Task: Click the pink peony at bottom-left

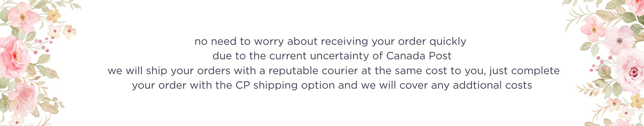Action: tap(23, 98)
